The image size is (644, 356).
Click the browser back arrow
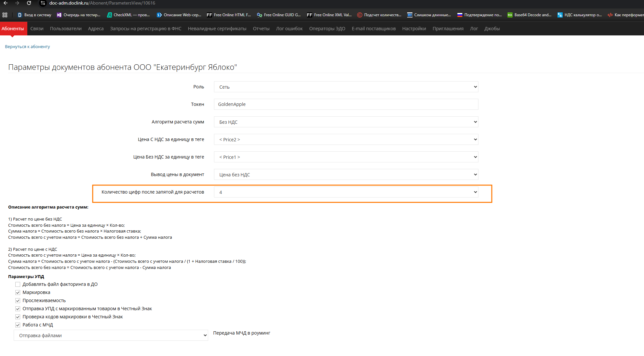6,3
